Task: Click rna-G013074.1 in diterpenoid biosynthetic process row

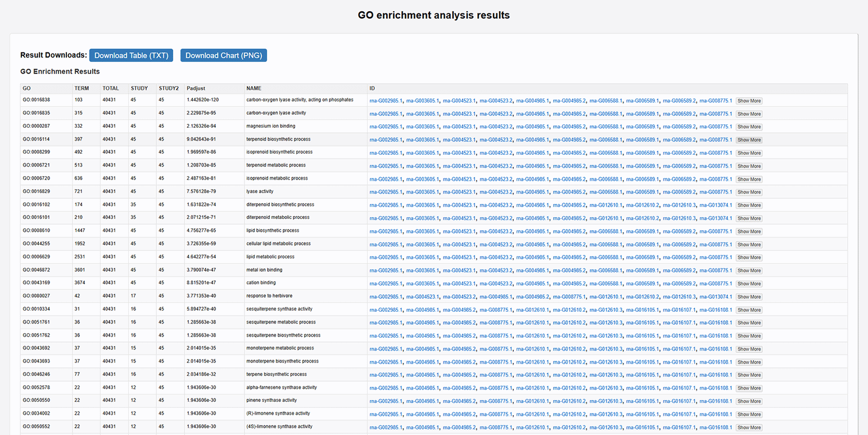Action: (716, 205)
